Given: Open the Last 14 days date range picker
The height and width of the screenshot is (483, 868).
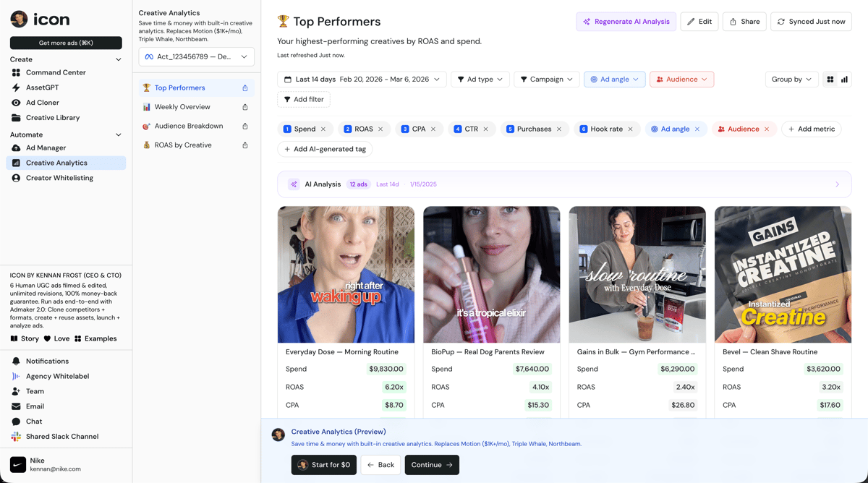Looking at the screenshot, I should click(362, 80).
